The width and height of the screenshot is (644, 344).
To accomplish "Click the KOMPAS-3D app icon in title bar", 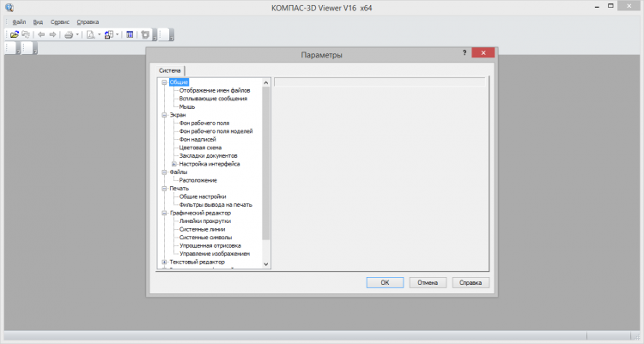I will [9, 8].
